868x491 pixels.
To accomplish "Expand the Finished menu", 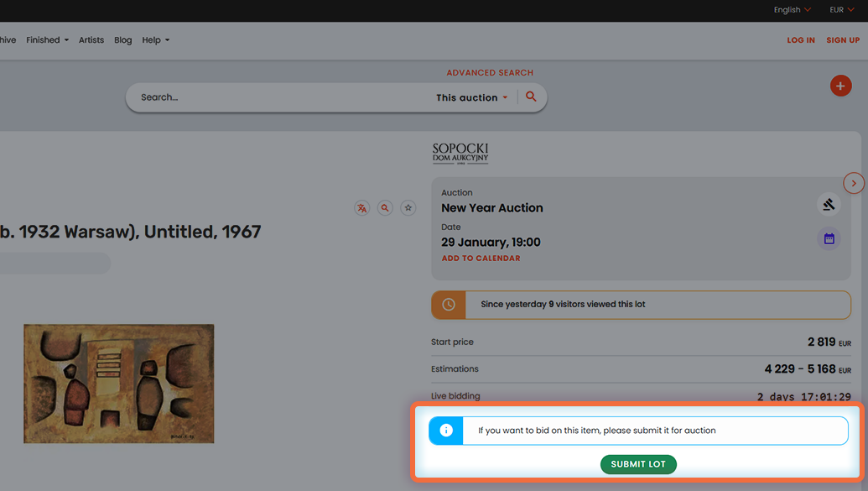I will (x=48, y=40).
